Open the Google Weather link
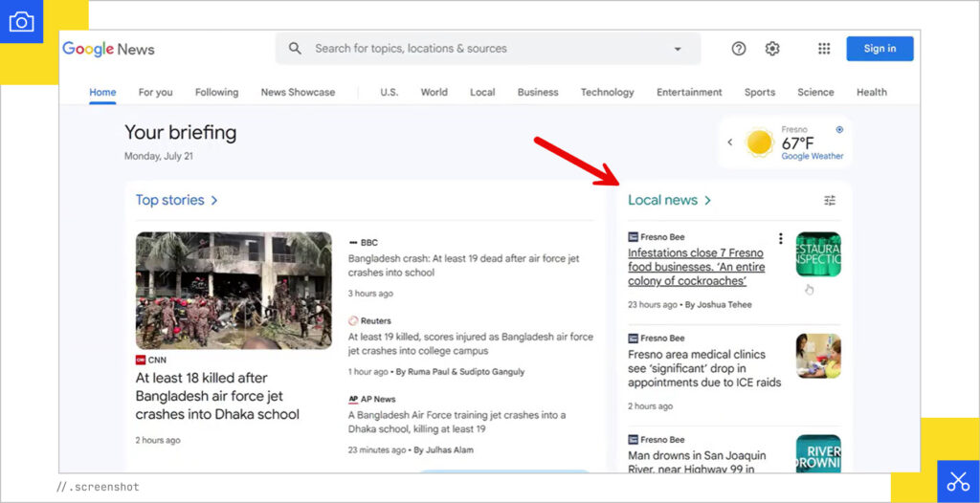This screenshot has width=980, height=503. point(813,156)
